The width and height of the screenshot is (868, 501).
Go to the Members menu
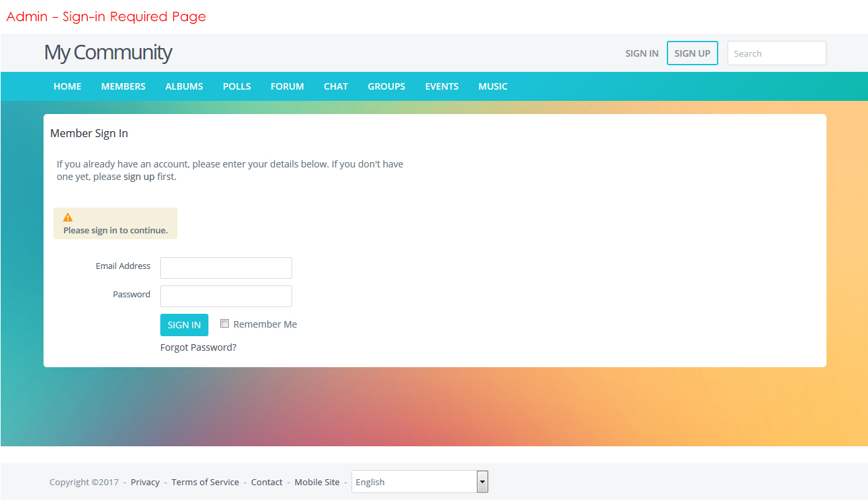pos(123,86)
